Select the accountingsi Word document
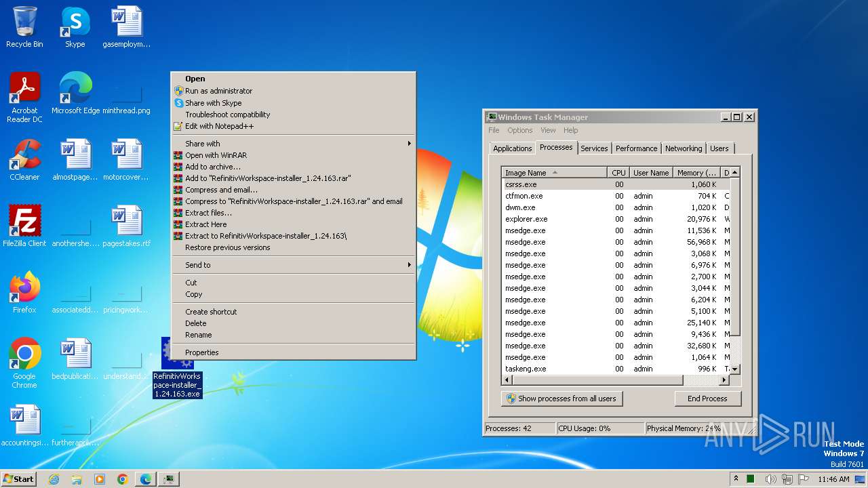 click(x=24, y=426)
